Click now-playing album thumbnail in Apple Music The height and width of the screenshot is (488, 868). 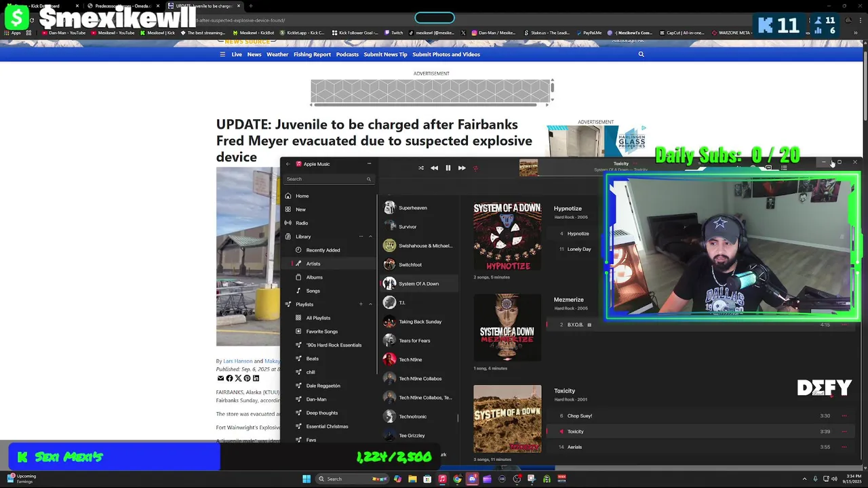pos(528,168)
